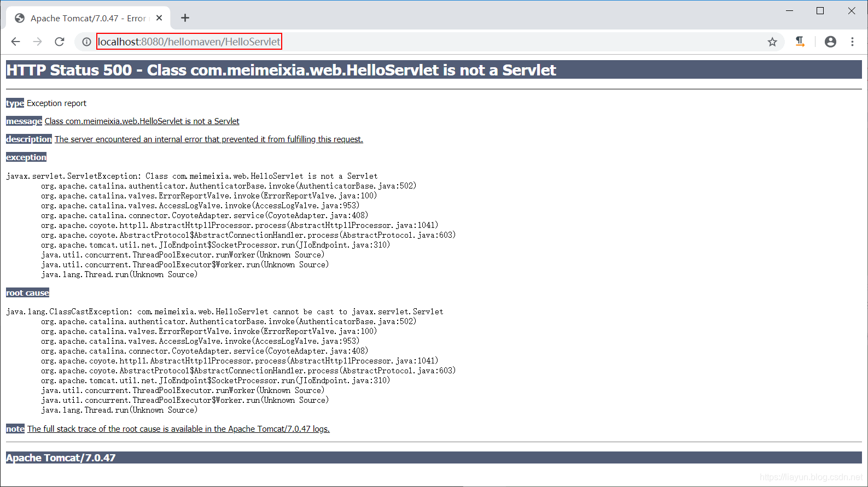This screenshot has height=487, width=868.
Task: Click 'The full stack trace of the root cause' note
Action: 178,429
